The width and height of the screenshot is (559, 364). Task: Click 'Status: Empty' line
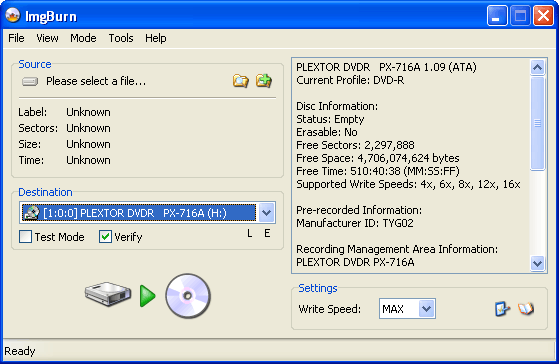pos(330,119)
